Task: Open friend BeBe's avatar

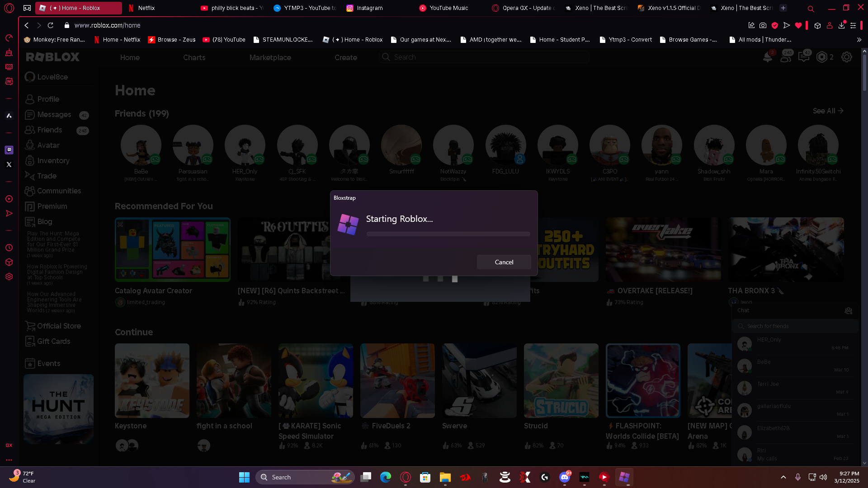Action: click(141, 145)
